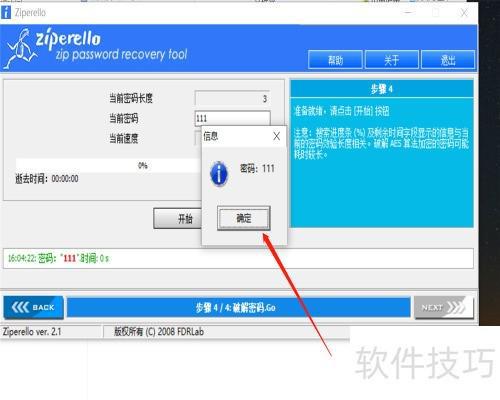Minimize the Ziperello window
The height and width of the screenshot is (400, 500).
click(409, 13)
